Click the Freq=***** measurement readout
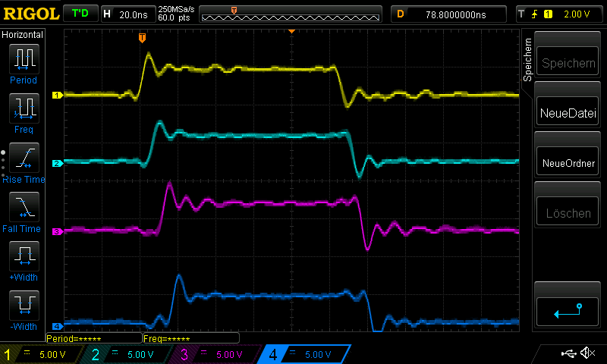Screen dimensions: 607x364 (191, 338)
